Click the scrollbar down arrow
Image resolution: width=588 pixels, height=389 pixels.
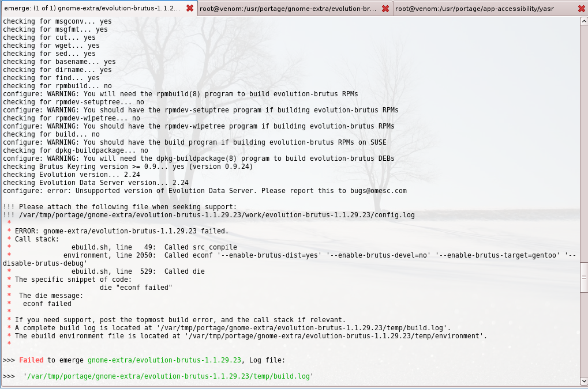click(583, 381)
